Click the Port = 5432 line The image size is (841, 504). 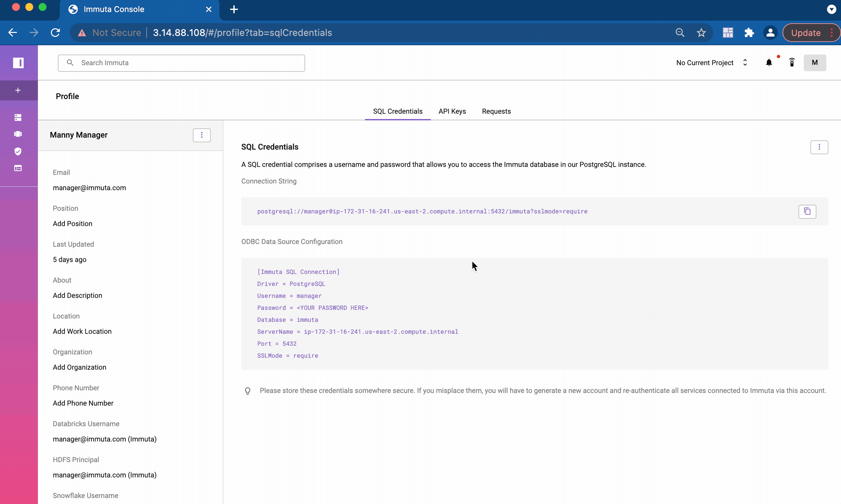[x=277, y=343]
